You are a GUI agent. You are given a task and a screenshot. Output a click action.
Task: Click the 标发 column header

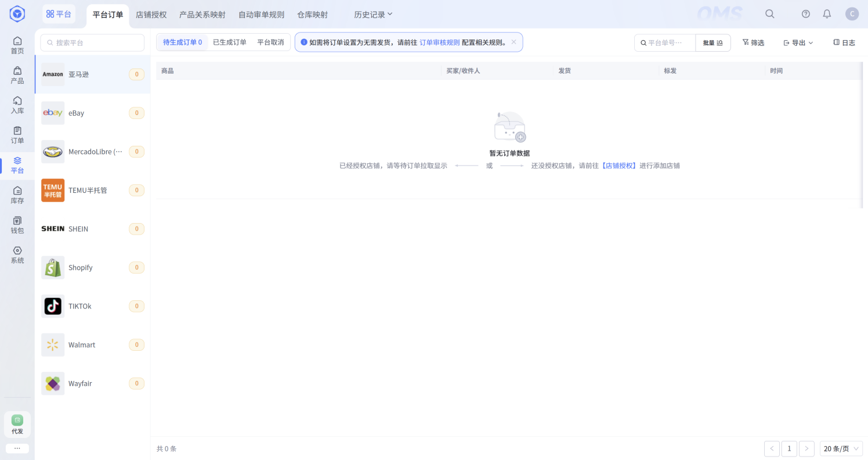[670, 71]
